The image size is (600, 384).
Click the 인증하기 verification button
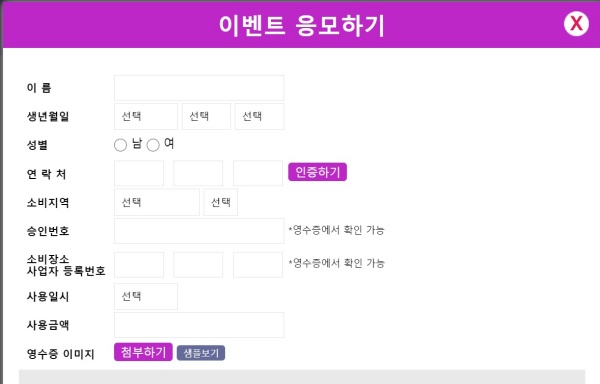318,172
